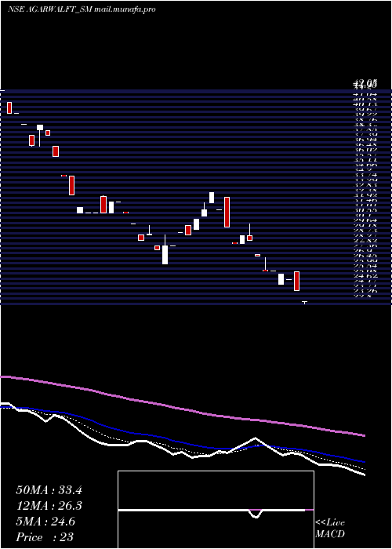Click the NSE AGARWALFT_SM chart title
The image size is (392, 549).
click(x=82, y=9)
